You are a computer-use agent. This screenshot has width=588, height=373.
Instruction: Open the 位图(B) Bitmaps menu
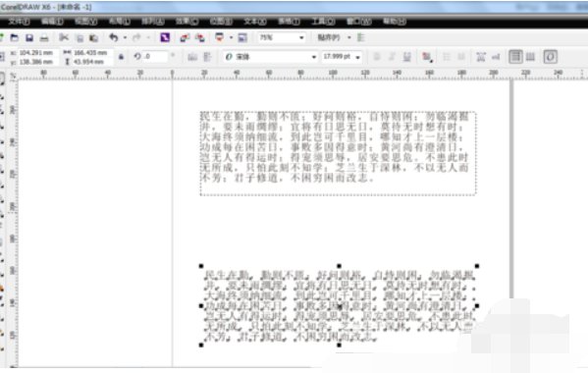tap(221, 22)
